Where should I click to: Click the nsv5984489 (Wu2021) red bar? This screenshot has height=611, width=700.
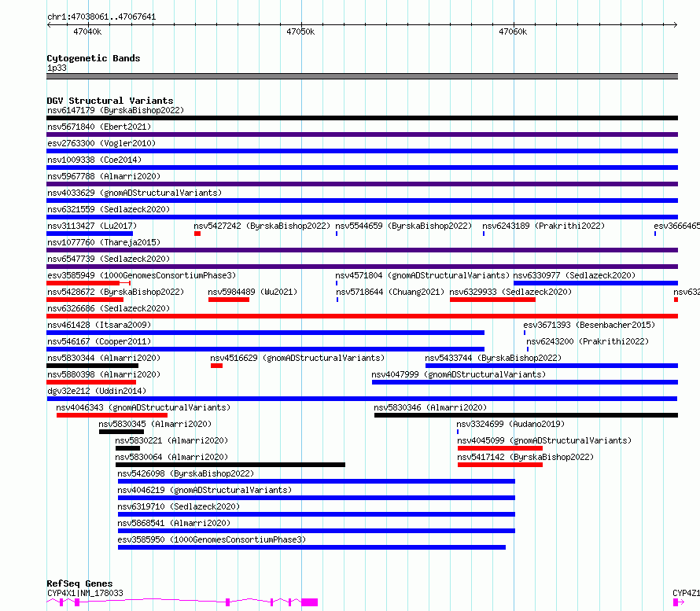[229, 300]
